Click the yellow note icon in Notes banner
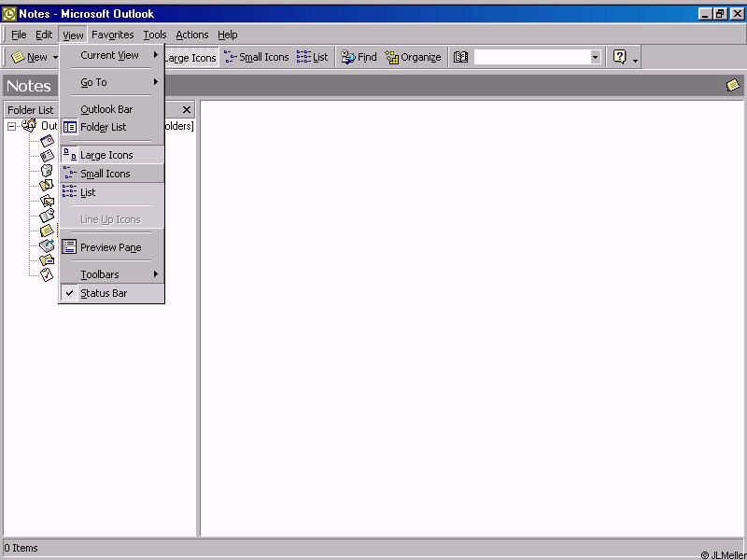Viewport: 747px width, 560px height. tap(733, 85)
